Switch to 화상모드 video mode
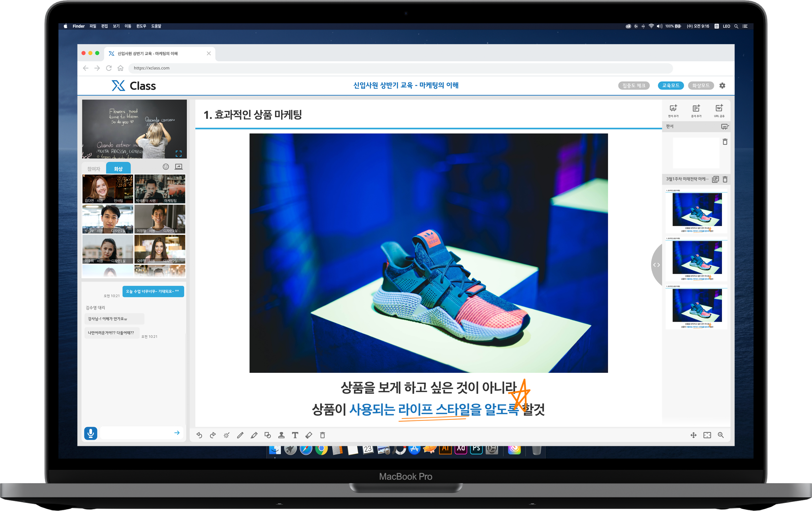Screen dimensions: 812x511 pyautogui.click(x=701, y=85)
